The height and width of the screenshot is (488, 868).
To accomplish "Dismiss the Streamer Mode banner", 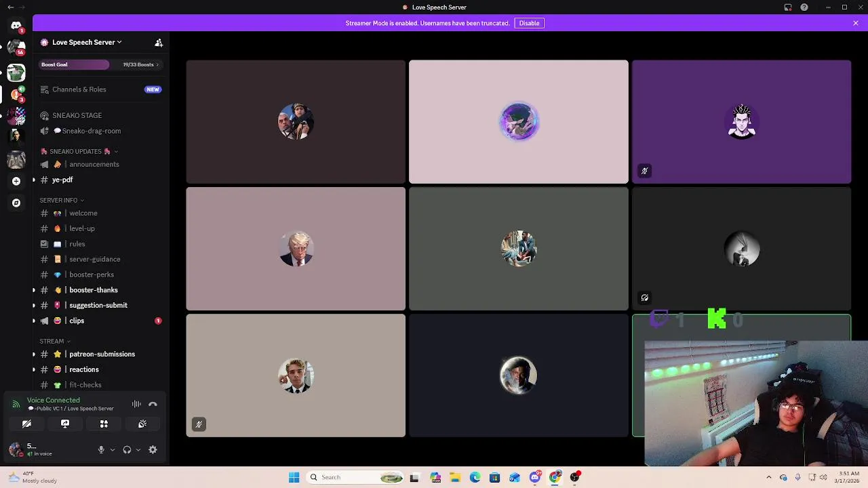I will click(x=856, y=23).
